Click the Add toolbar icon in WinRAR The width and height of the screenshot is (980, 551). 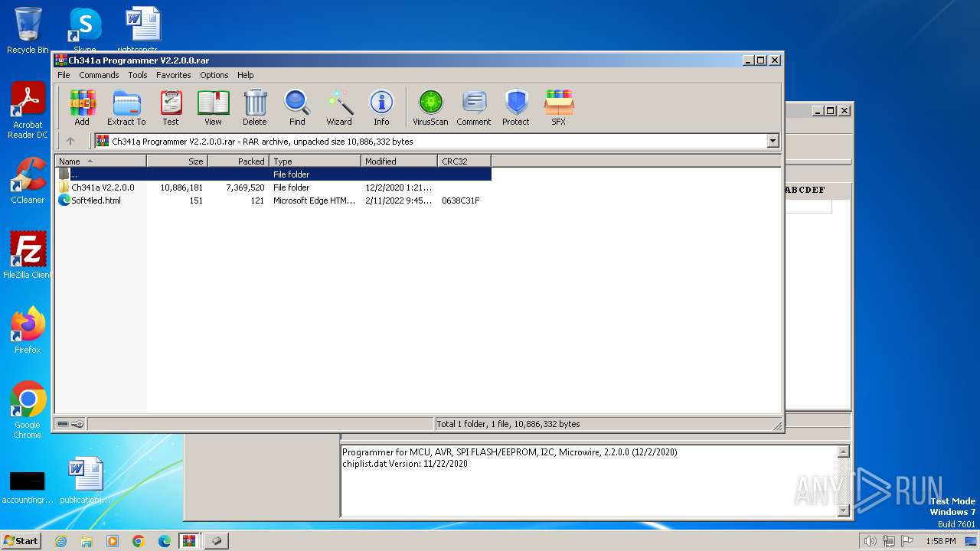click(82, 107)
